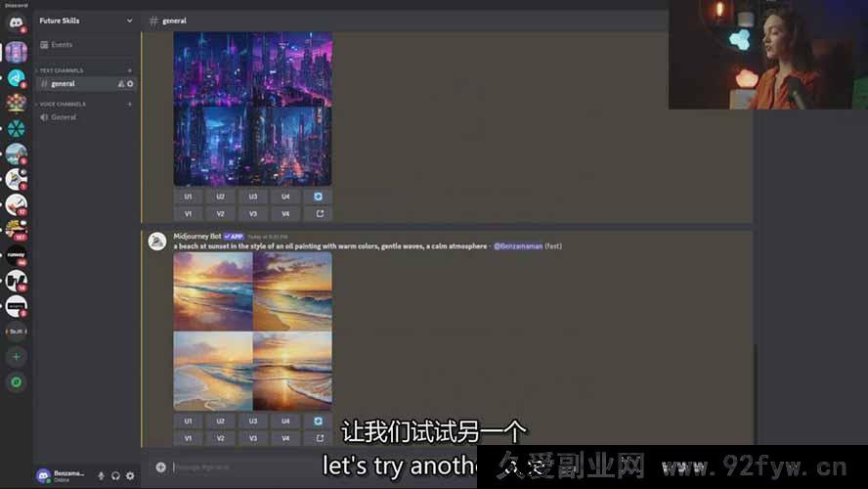The height and width of the screenshot is (489, 868).
Task: Mute microphone in user panel
Action: [x=101, y=475]
